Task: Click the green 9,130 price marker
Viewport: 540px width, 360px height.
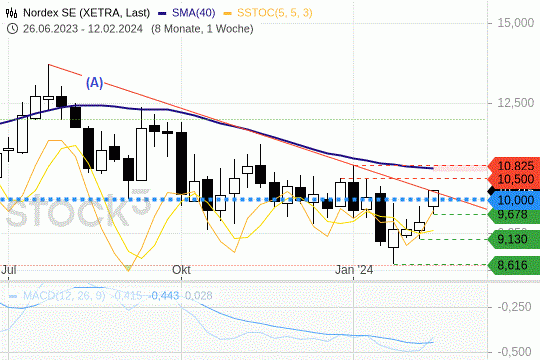Action: tap(513, 239)
